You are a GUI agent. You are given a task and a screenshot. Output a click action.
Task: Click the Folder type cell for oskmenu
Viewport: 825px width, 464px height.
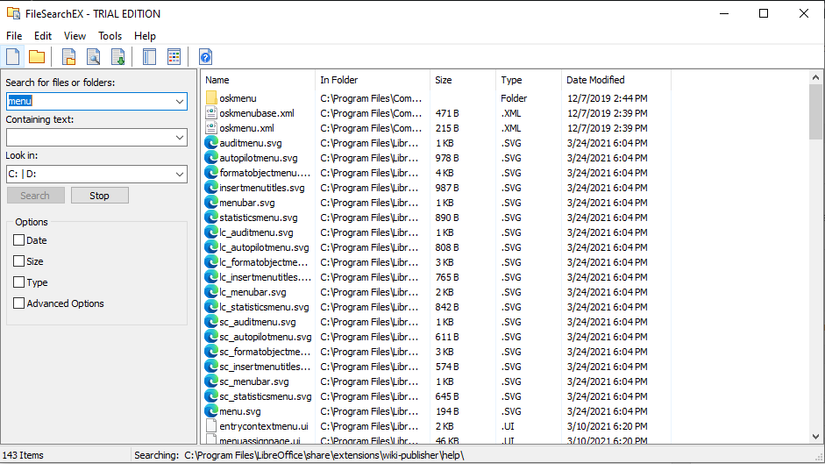(514, 98)
